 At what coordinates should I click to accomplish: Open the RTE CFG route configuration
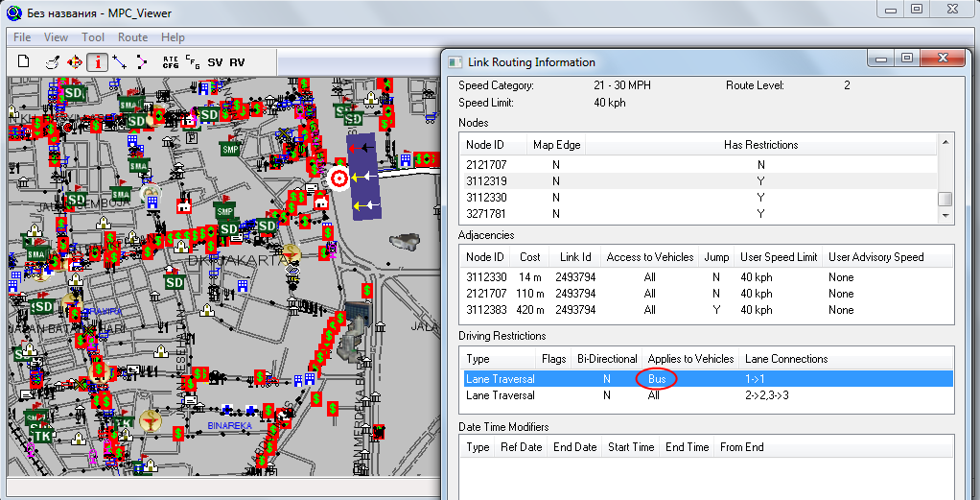[171, 61]
